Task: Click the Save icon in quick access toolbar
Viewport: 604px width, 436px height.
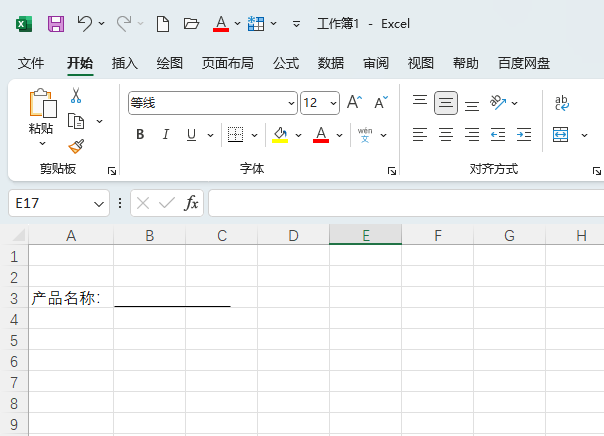Action: click(56, 24)
